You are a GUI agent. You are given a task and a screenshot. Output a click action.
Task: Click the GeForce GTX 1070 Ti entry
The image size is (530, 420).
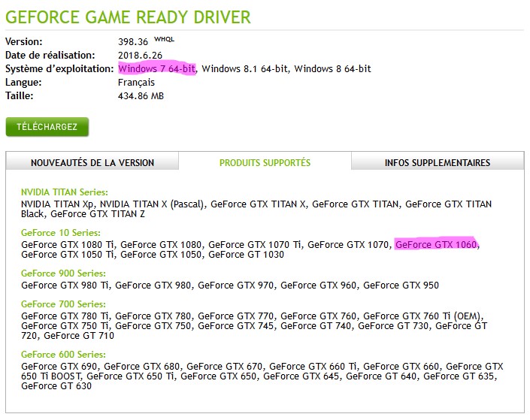pyautogui.click(x=255, y=245)
